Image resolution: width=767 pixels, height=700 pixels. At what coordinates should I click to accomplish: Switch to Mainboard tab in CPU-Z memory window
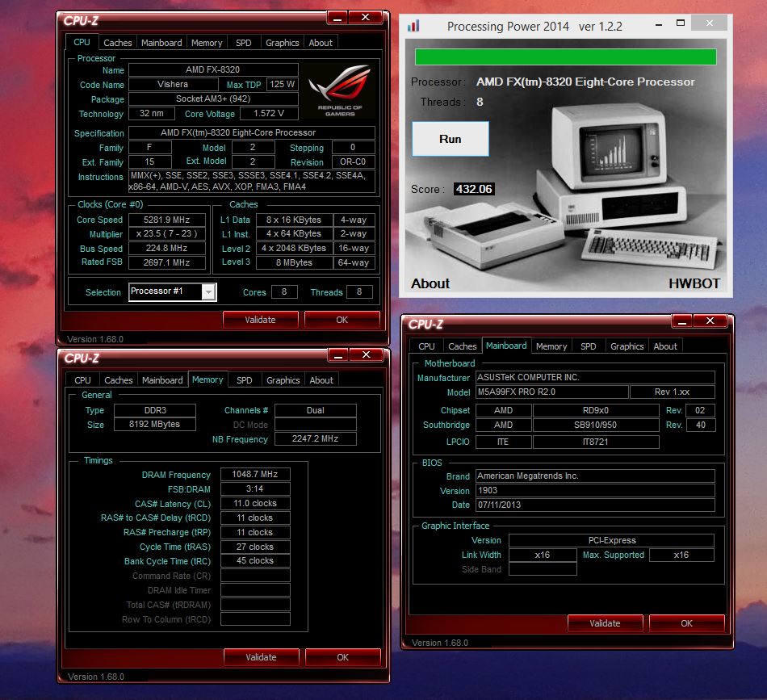point(162,380)
